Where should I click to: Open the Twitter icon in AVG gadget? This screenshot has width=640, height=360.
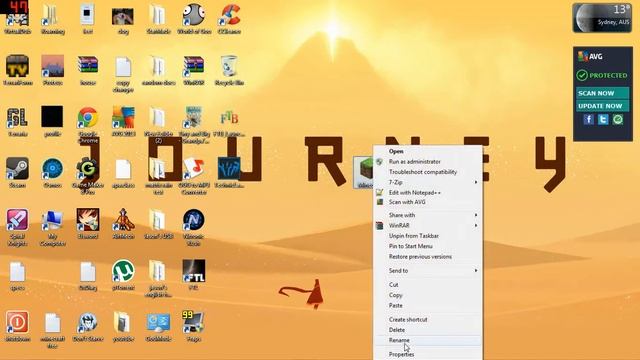point(603,120)
